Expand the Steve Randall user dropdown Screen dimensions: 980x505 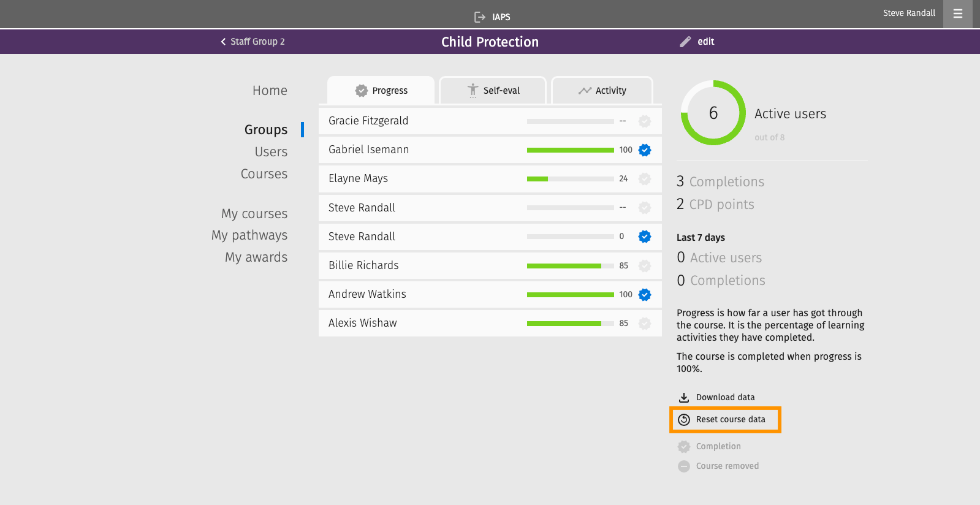(x=909, y=13)
